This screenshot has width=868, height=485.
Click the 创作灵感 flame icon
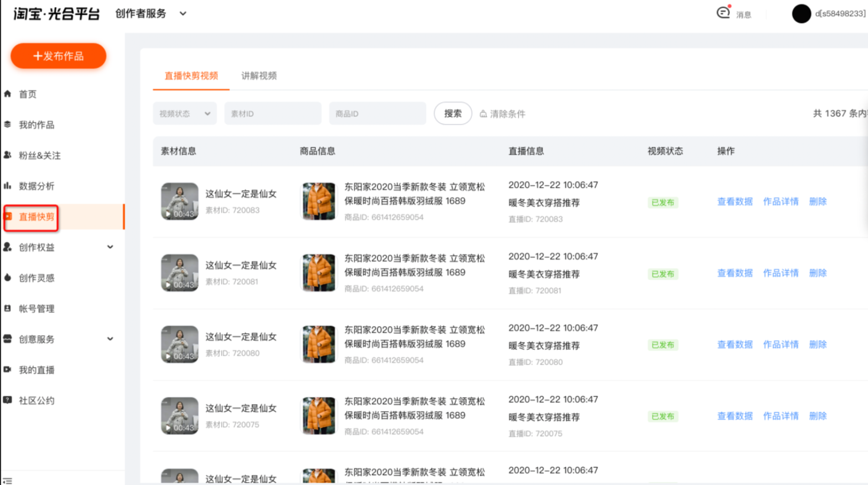tap(8, 278)
